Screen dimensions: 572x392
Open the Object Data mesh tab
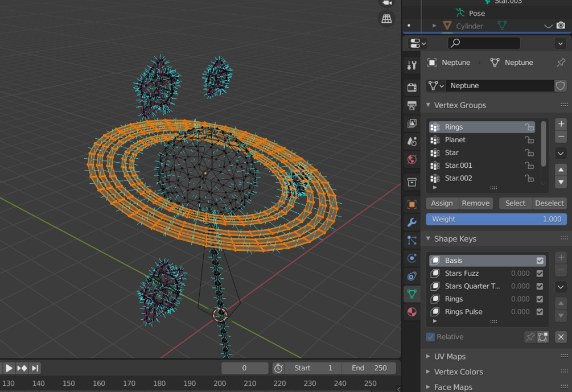(412, 294)
